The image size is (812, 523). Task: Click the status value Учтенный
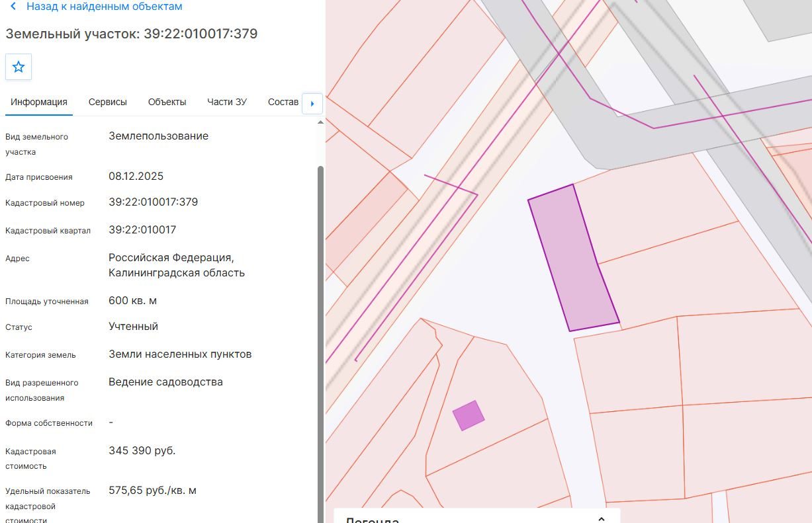click(x=134, y=327)
